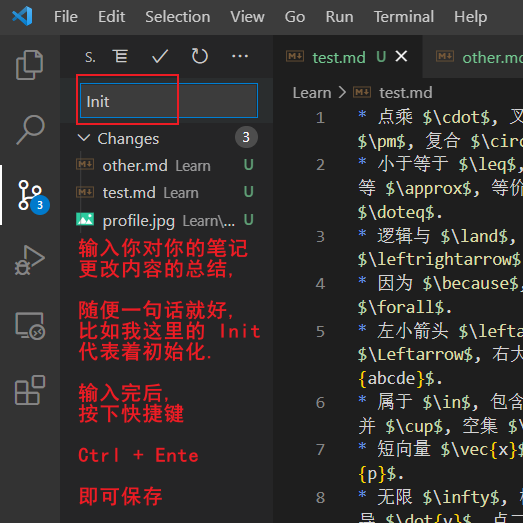
Task: Click the commit checkmark icon
Action: (160, 56)
